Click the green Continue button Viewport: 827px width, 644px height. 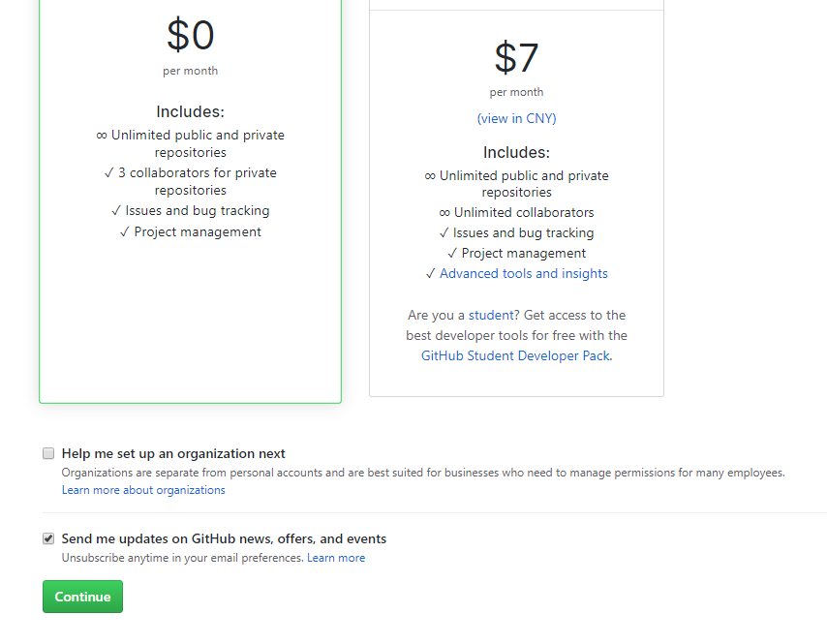[83, 597]
